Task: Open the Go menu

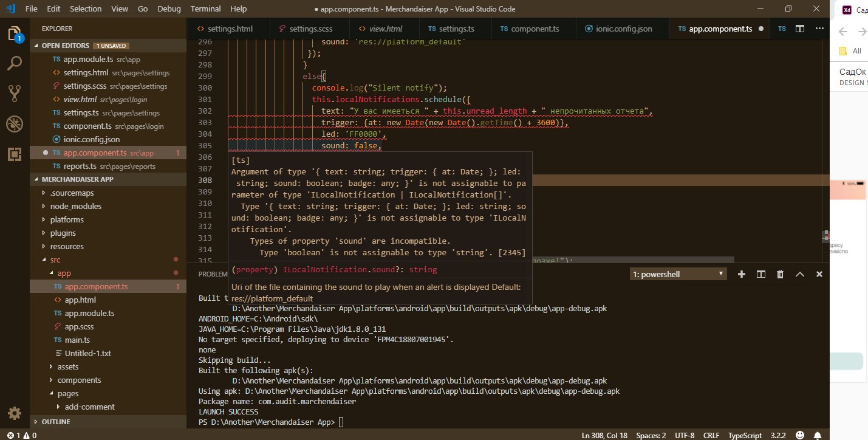Action: (143, 9)
